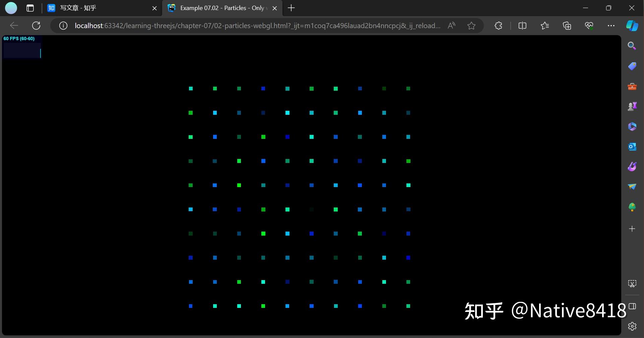The height and width of the screenshot is (338, 644).
Task: Open the Drop paper-plane sidebar icon
Action: pyautogui.click(x=632, y=187)
